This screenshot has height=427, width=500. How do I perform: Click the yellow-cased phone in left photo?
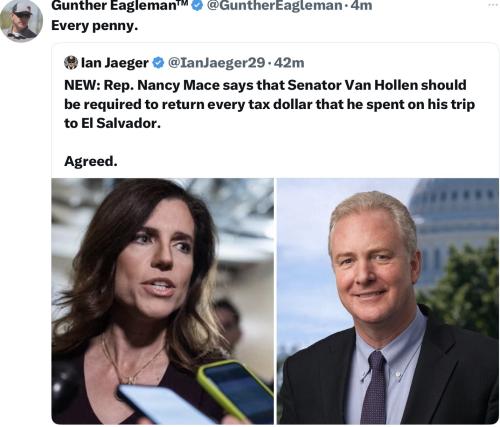pos(236,390)
